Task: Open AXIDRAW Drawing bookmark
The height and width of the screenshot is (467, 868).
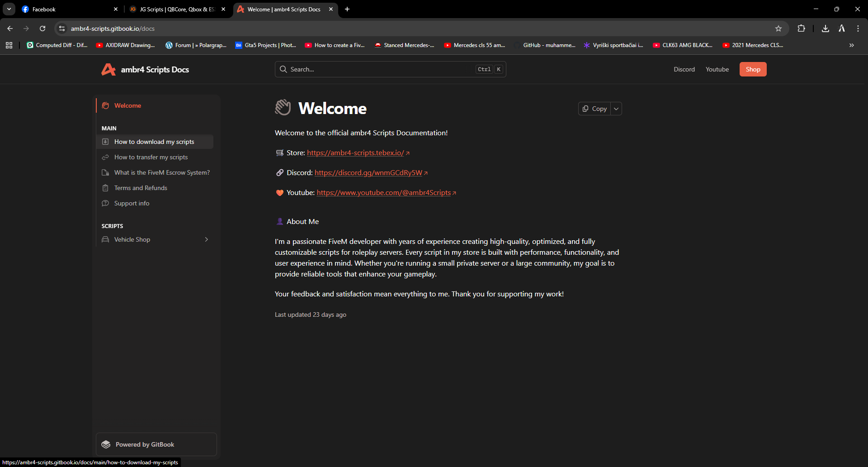Action: click(x=125, y=45)
